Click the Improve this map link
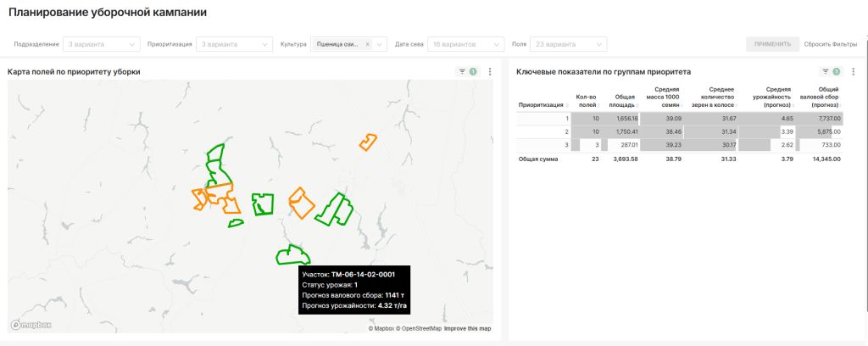The height and width of the screenshot is (346, 868). [467, 328]
